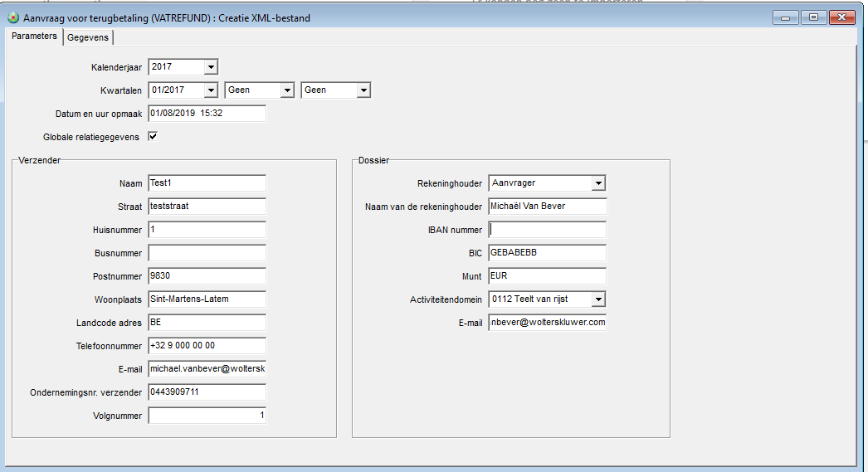Click the Verzender E-mail field
This screenshot has width=868, height=472.
click(x=207, y=369)
